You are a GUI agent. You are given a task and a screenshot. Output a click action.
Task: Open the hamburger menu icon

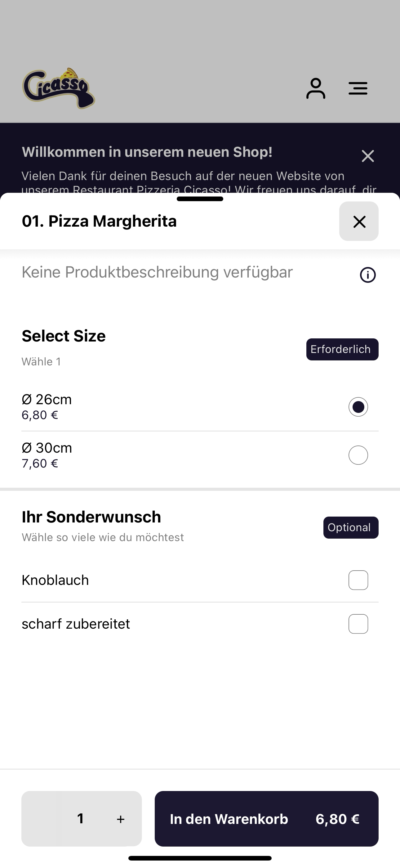point(358,88)
